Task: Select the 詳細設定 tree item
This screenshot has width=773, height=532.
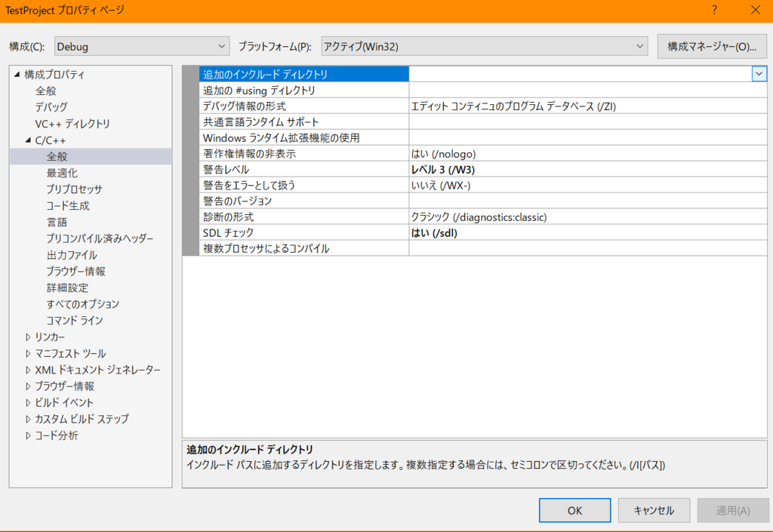Action: click(x=67, y=288)
